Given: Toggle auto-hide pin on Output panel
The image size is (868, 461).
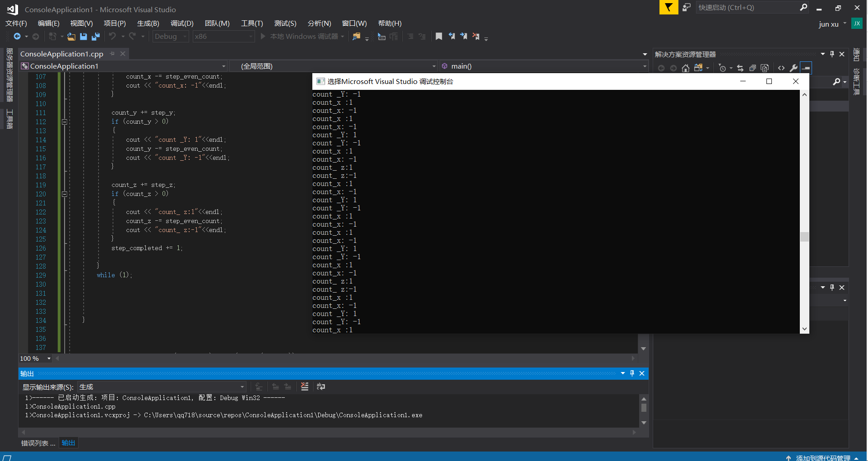Looking at the screenshot, I should [632, 373].
